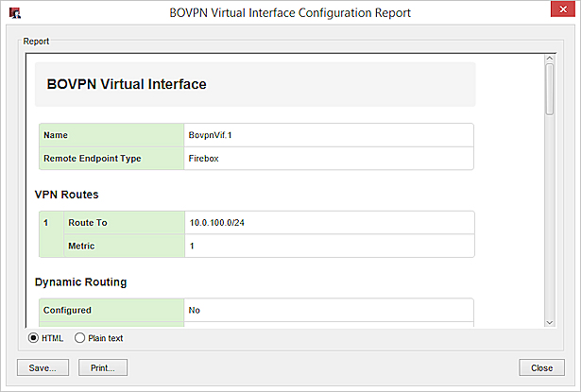581x392 pixels.
Task: Click the Report group label
Action: [x=36, y=42]
